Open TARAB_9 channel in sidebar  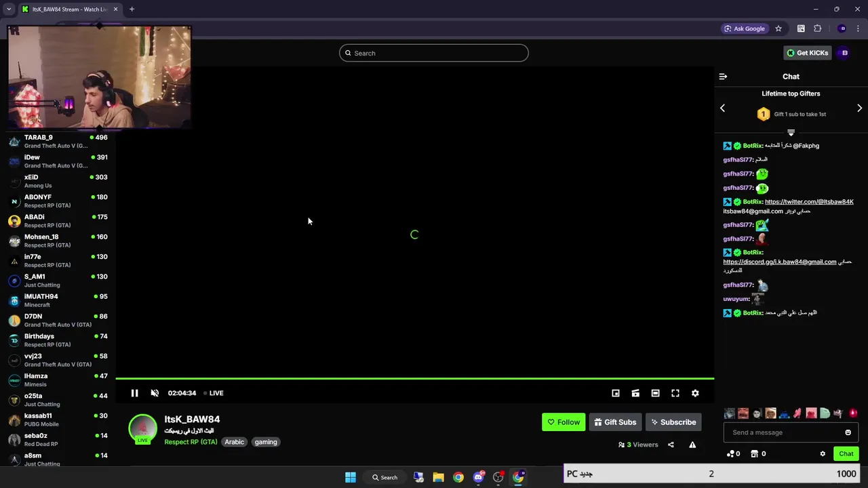coord(58,142)
